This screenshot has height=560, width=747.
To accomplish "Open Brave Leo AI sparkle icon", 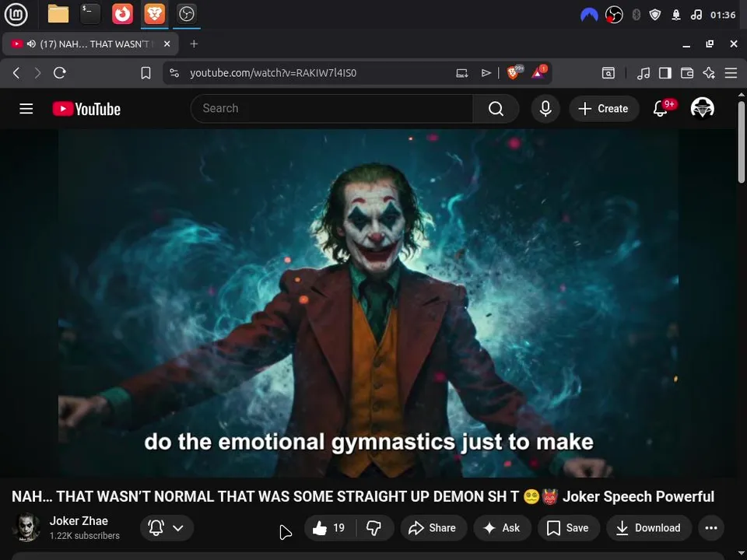I will (x=709, y=73).
